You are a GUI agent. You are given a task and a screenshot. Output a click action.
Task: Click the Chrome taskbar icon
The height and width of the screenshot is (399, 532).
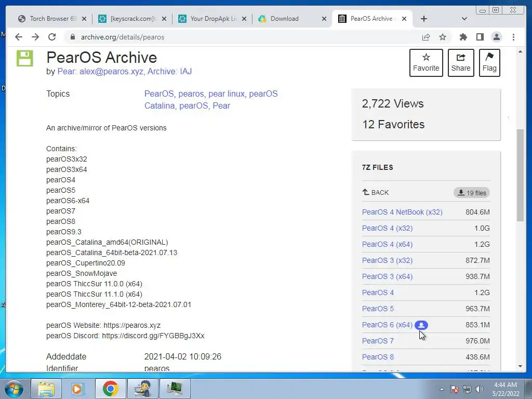point(110,389)
